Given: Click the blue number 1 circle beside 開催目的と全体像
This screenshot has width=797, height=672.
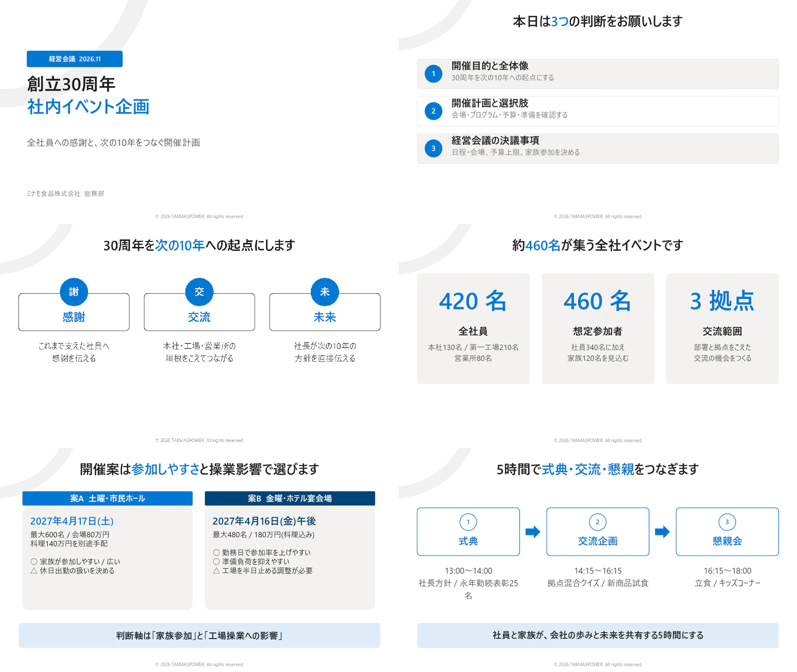Looking at the screenshot, I should click(433, 74).
